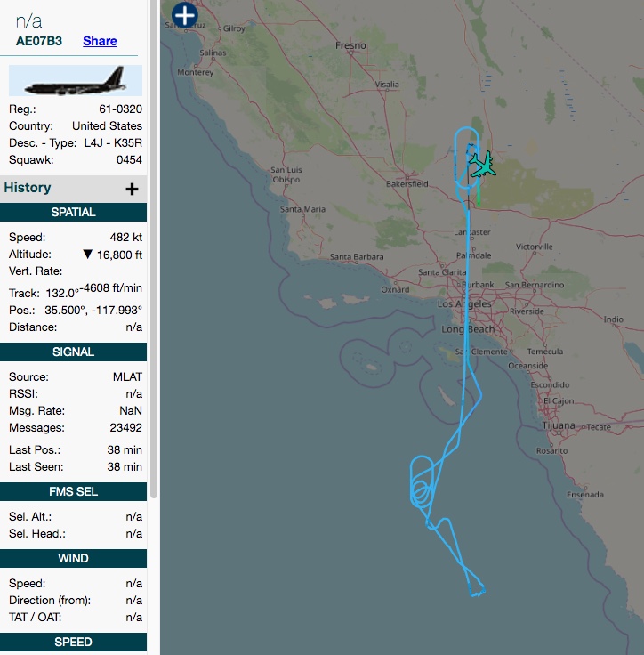Click the History heading label
Screen dimensions: 644x655
(28, 188)
